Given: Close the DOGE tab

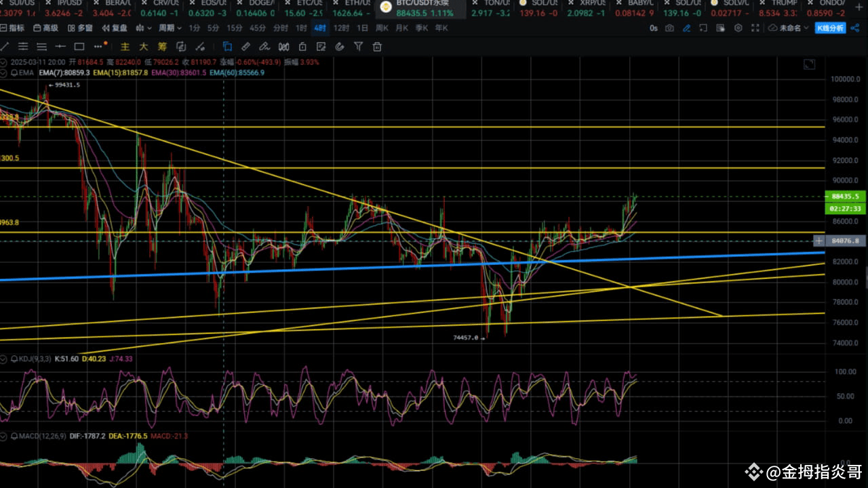Looking at the screenshot, I should pos(239,3).
